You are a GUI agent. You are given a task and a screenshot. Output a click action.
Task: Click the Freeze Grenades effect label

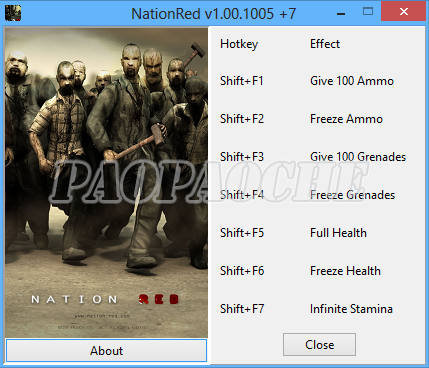coord(352,195)
